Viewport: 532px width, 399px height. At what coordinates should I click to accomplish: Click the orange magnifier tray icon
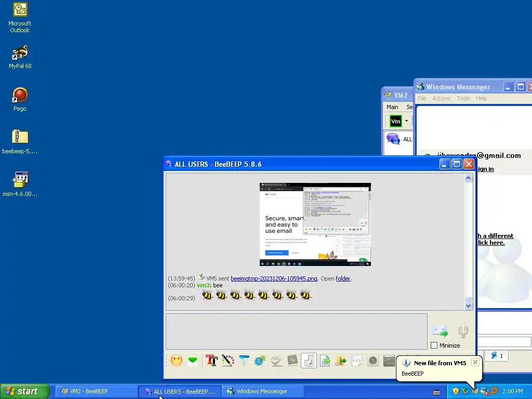pos(494,392)
